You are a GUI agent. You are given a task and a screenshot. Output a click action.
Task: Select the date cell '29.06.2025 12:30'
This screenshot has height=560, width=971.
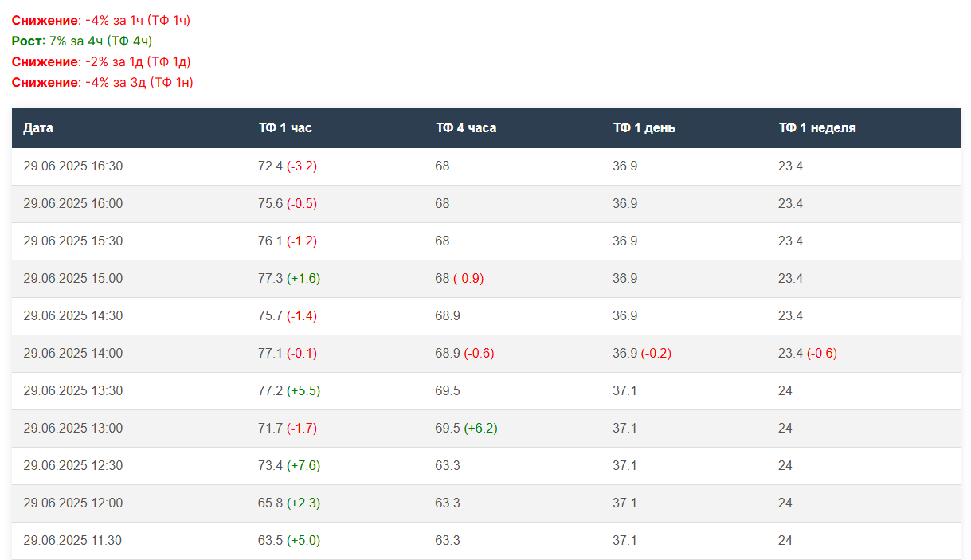73,465
